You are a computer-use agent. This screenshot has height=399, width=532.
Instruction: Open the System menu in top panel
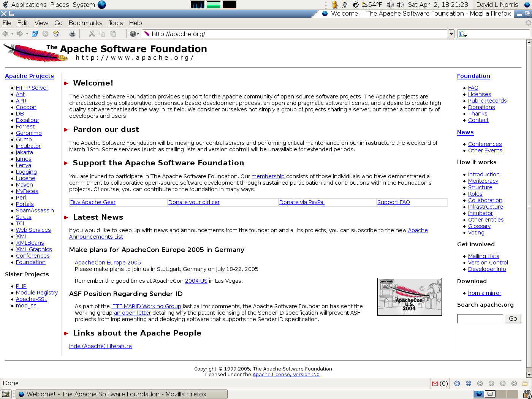coord(84,5)
